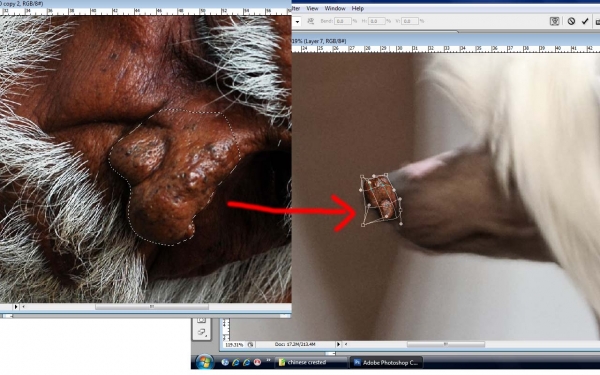Screen dimensions: 600x375
Task: Open status bar options arrow in copy 2 window
Action: [16, 307]
